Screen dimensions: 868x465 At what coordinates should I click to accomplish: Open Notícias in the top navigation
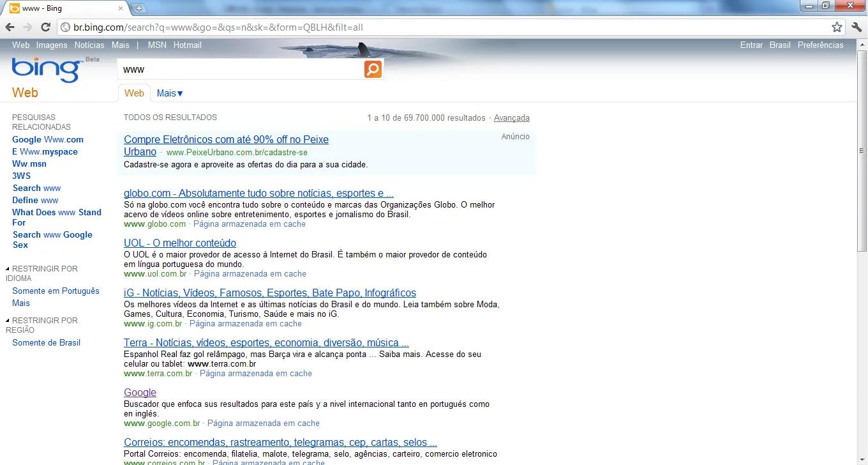[x=89, y=45]
